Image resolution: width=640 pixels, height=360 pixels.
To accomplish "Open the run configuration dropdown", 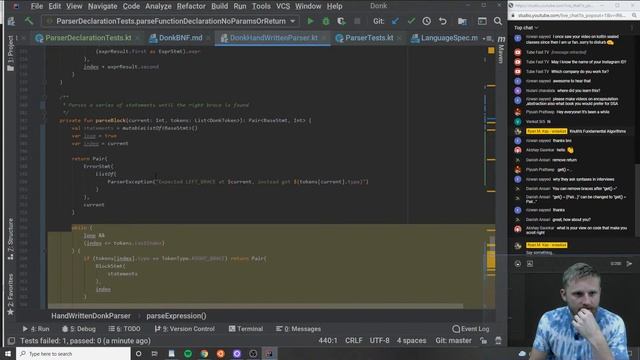I will [292, 21].
